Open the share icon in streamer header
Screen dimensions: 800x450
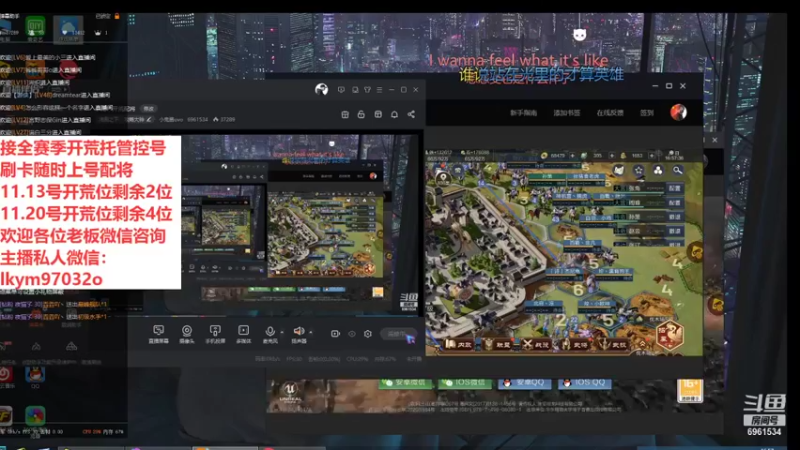(x=411, y=114)
